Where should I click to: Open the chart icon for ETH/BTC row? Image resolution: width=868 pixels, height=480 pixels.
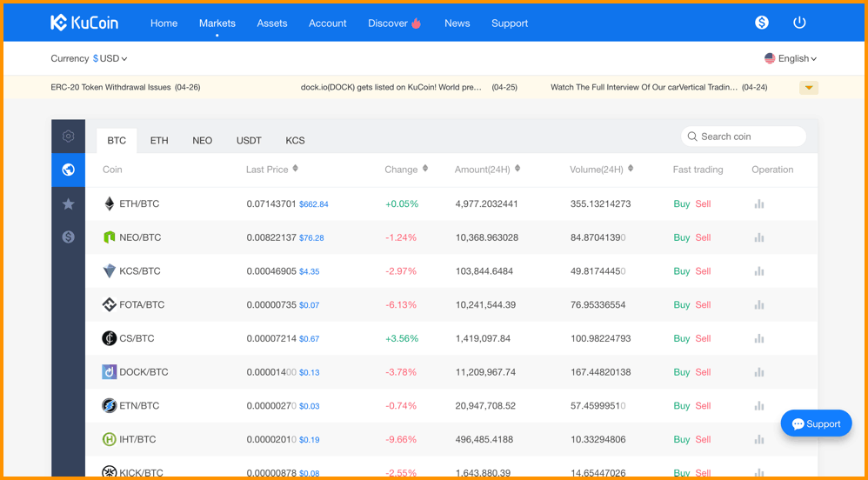click(759, 203)
